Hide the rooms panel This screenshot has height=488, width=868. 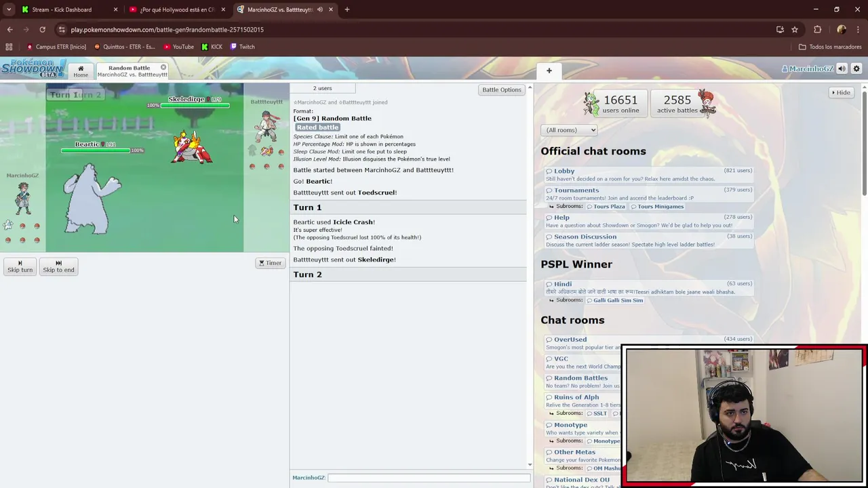click(840, 92)
